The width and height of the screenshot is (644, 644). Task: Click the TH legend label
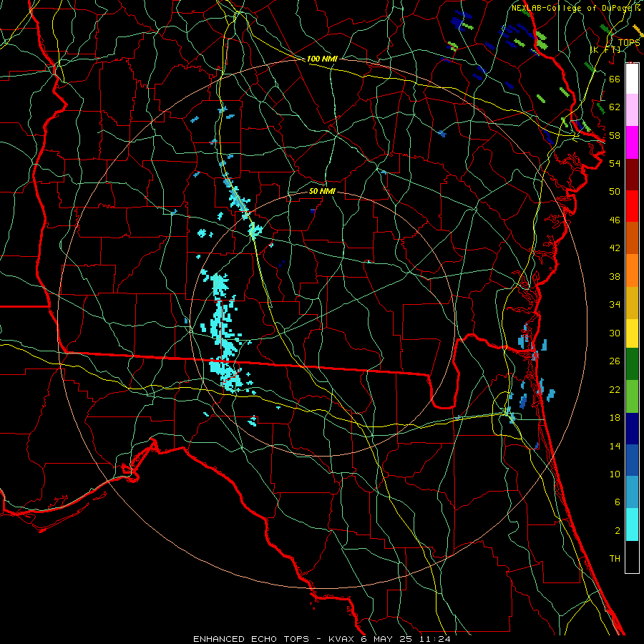[615, 559]
